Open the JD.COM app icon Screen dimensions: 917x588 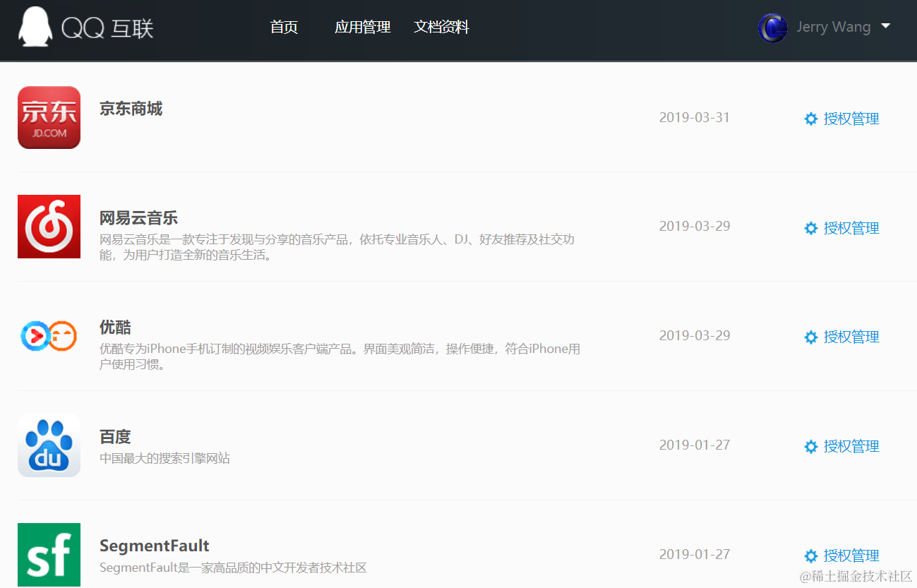[x=49, y=117]
